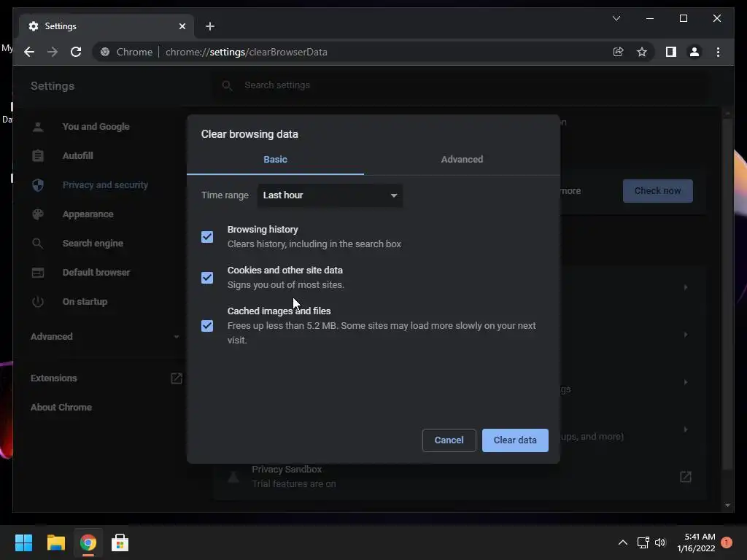Viewport: 747px width, 560px height.
Task: Click the Clear data button
Action: tap(515, 440)
